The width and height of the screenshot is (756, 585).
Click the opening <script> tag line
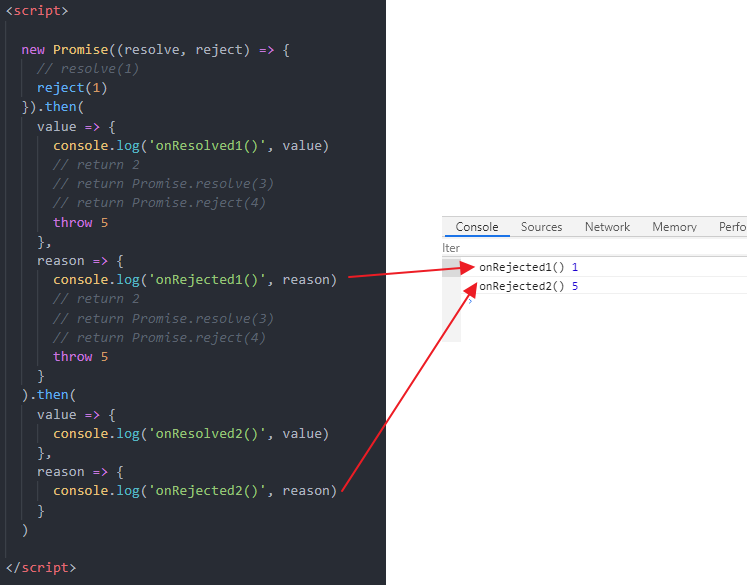[37, 11]
